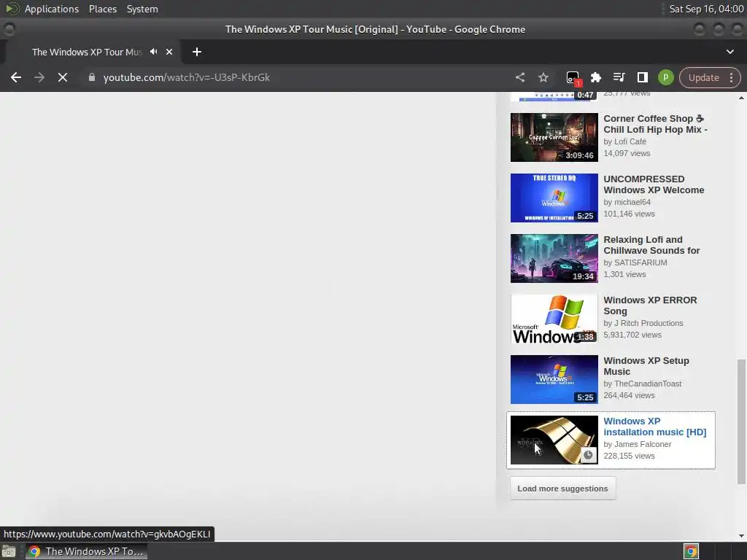Open the Places menu
747x560 pixels.
[102, 9]
